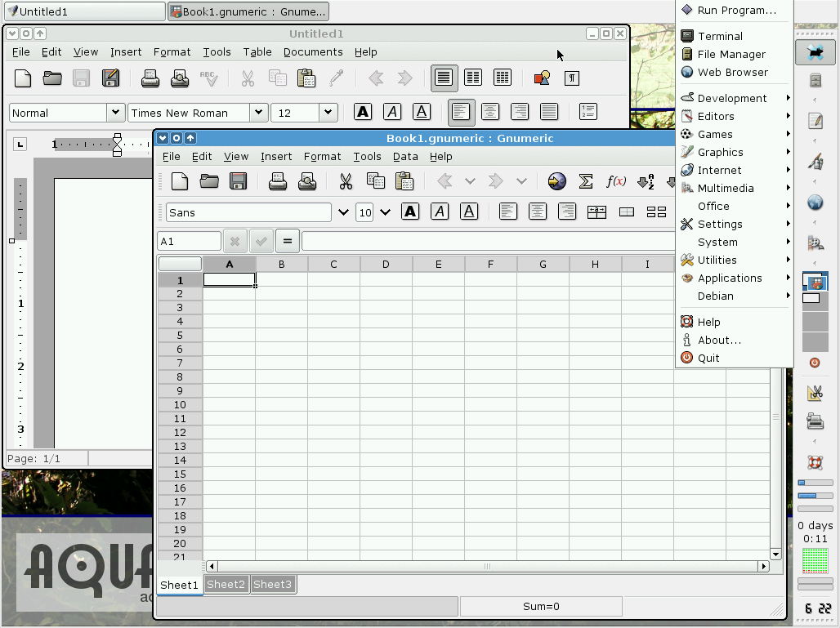
Task: Toggle bold formatting in Gnumeric toolbar
Action: click(x=410, y=212)
